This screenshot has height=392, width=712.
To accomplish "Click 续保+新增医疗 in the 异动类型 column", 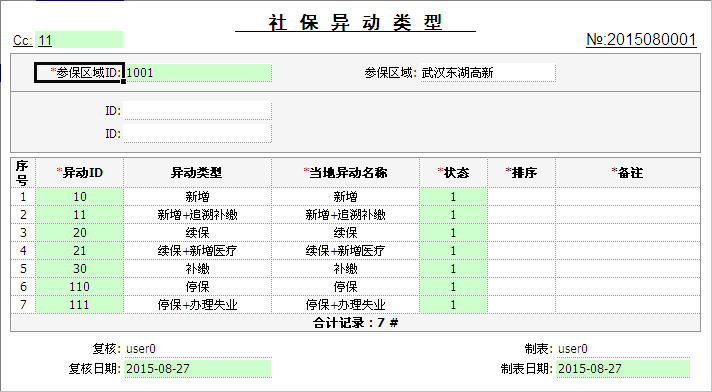I will [197, 251].
